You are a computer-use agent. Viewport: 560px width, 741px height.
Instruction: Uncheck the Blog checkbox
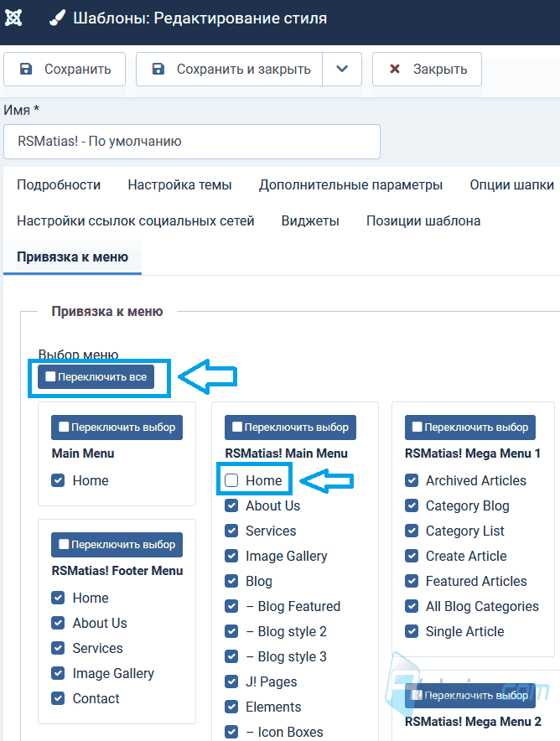(231, 581)
